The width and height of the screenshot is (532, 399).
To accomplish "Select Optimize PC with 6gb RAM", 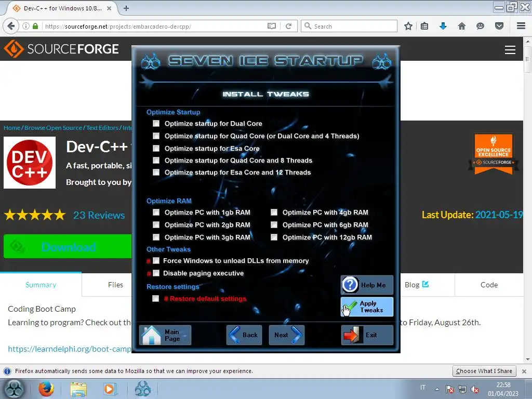I will (274, 224).
